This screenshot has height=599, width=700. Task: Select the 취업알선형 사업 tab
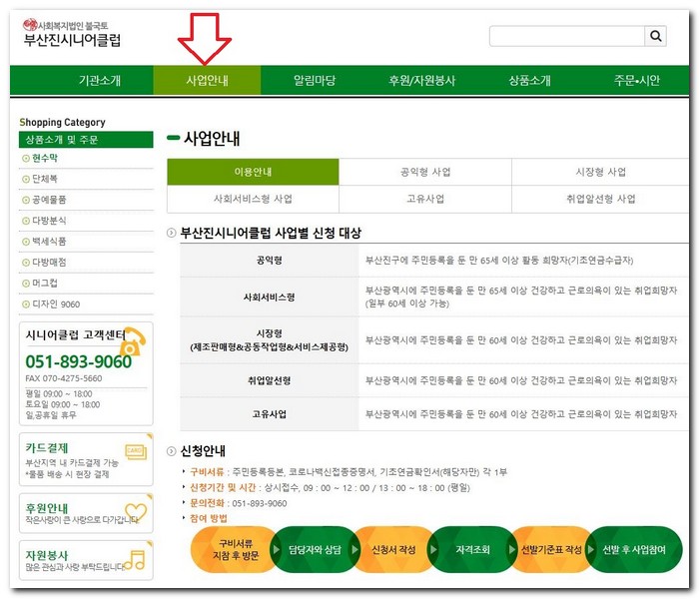point(600,199)
